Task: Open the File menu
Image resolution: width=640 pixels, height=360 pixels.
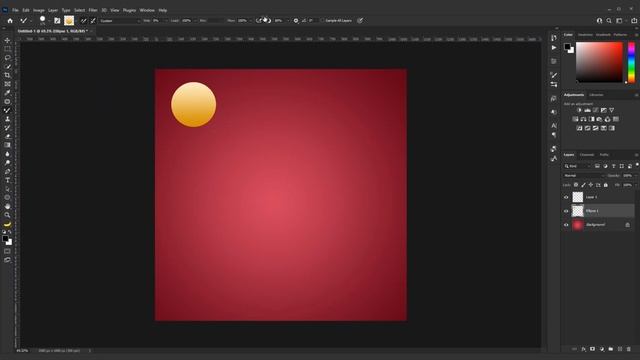Action: [15, 10]
